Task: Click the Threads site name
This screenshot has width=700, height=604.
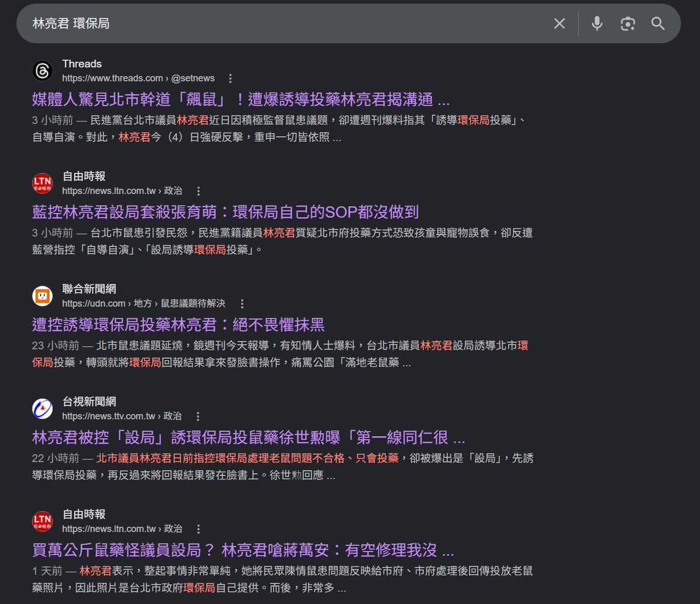Action: 82,64
